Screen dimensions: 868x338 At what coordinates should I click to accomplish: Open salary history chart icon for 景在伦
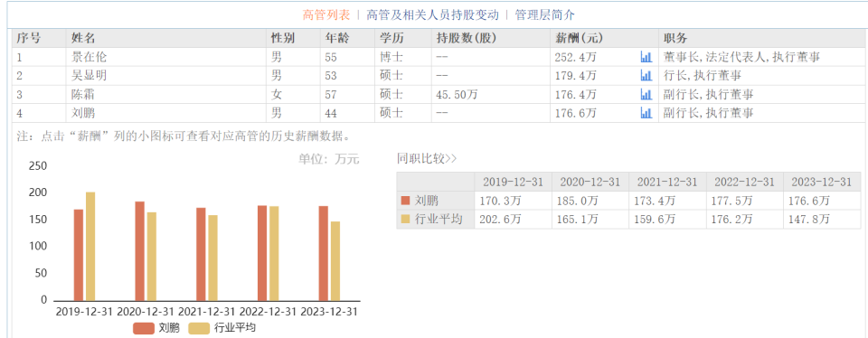pos(646,57)
